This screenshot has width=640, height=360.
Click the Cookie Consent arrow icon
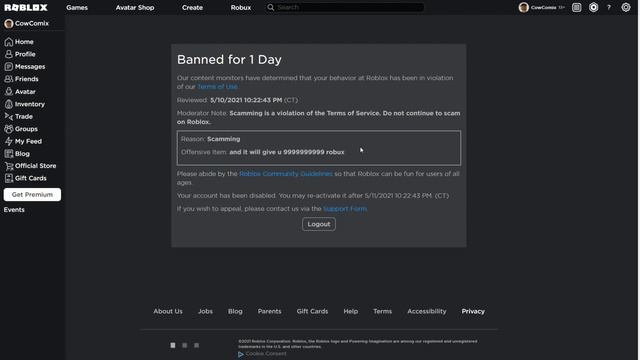click(241, 354)
